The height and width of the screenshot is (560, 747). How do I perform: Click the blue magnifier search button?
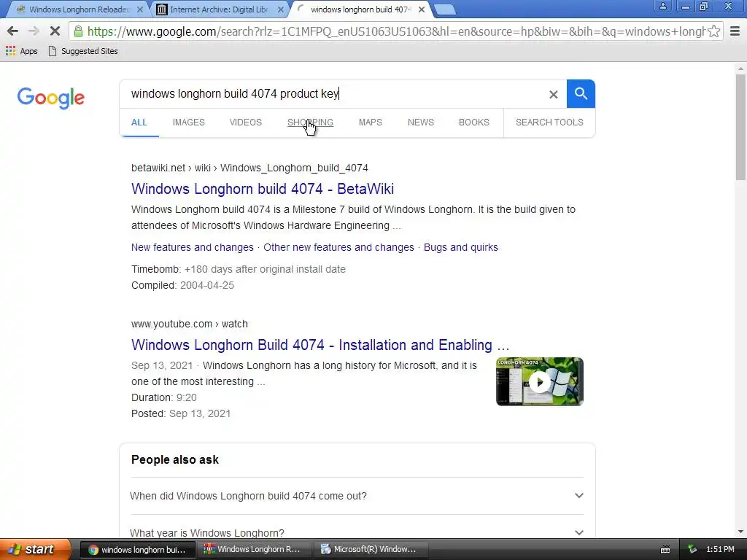pos(581,94)
